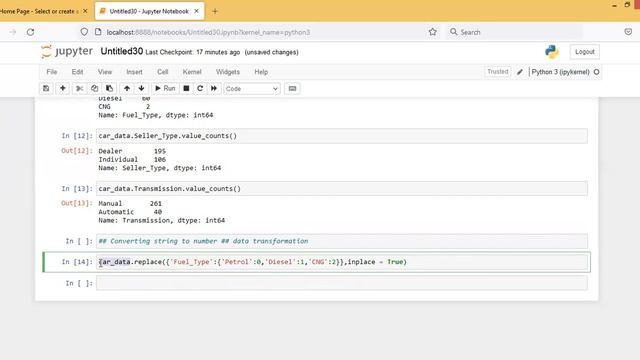Click the browser Search box
640x360 pixels.
[x=514, y=32]
